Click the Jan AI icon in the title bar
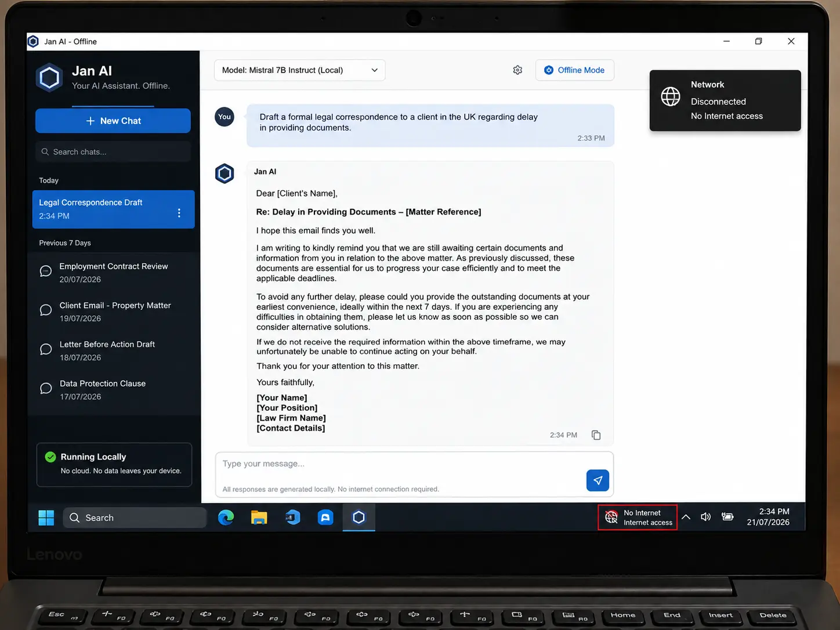The width and height of the screenshot is (840, 630). [x=33, y=41]
